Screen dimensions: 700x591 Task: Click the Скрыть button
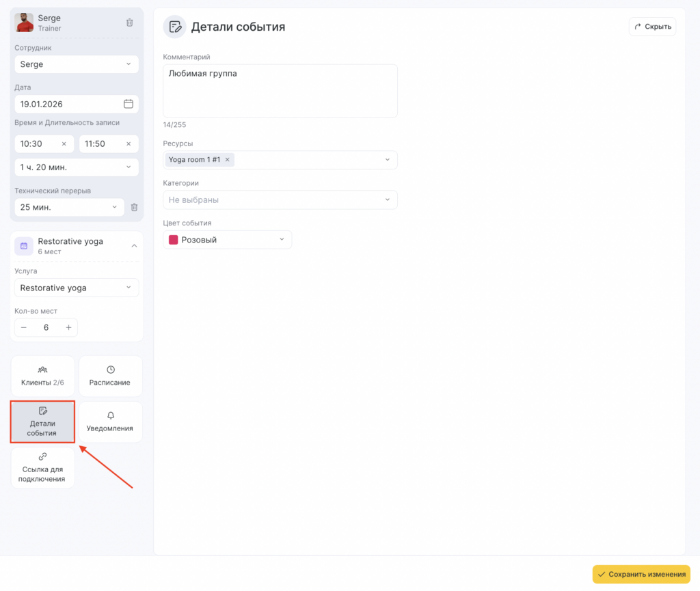pyautogui.click(x=652, y=27)
